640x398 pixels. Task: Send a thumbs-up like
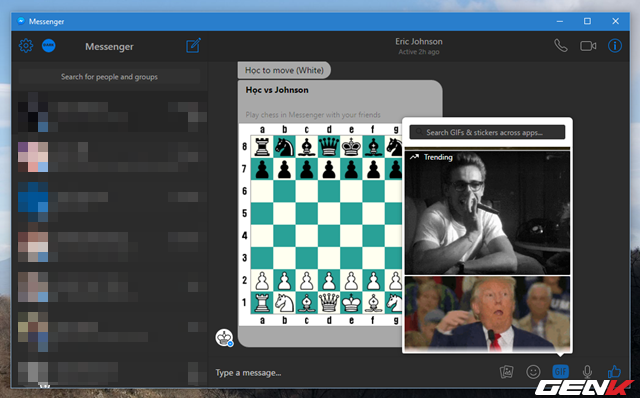pos(614,371)
